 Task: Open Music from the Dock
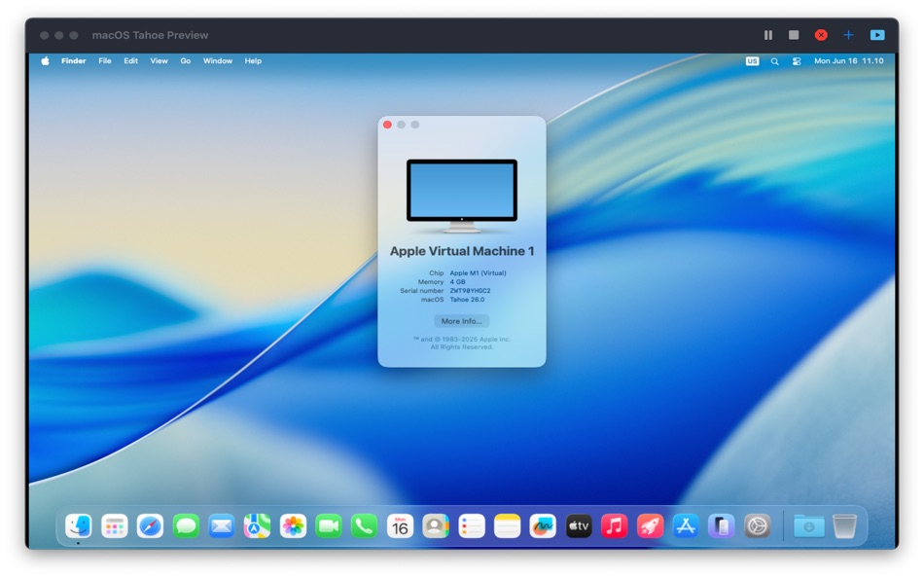614,525
